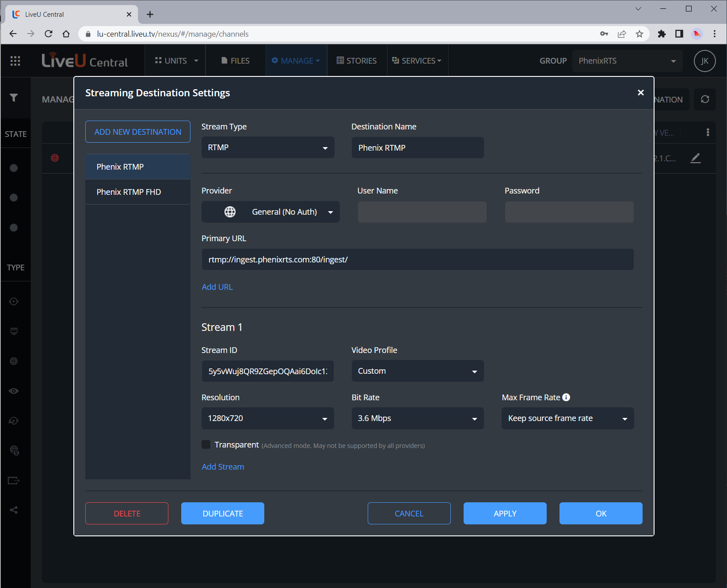Screen dimensions: 727x588
Task: Go back in browser history
Action: (x=13, y=34)
